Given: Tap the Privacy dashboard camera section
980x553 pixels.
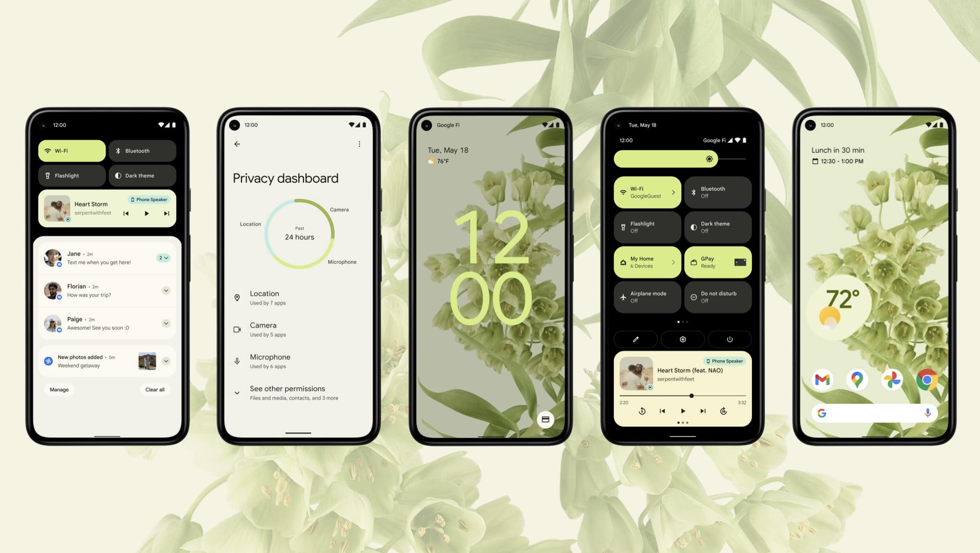Looking at the screenshot, I should click(296, 329).
